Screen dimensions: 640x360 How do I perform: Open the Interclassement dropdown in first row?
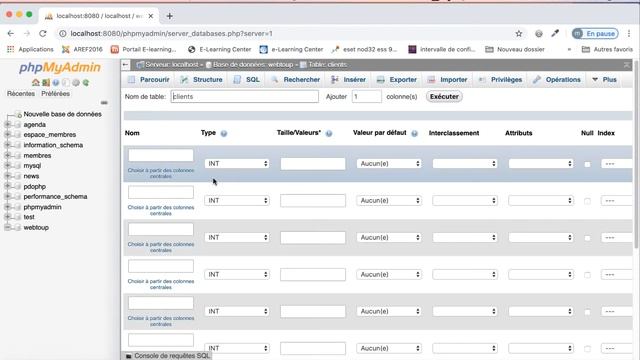(465, 164)
